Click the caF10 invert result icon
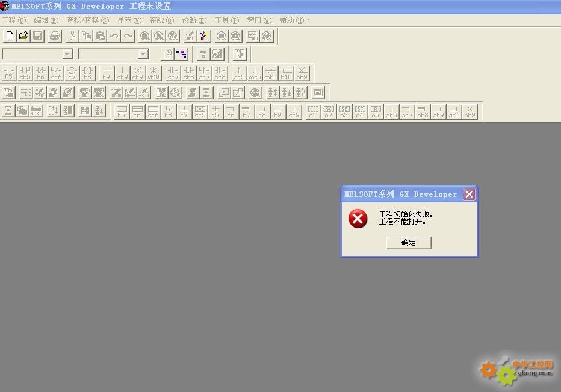Viewport: 561px width, 392px height. 270,73
